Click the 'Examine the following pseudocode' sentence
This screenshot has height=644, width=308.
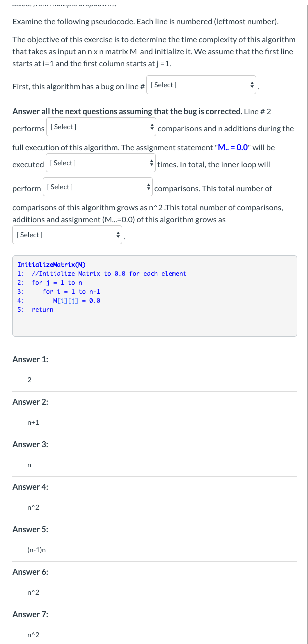point(146,22)
